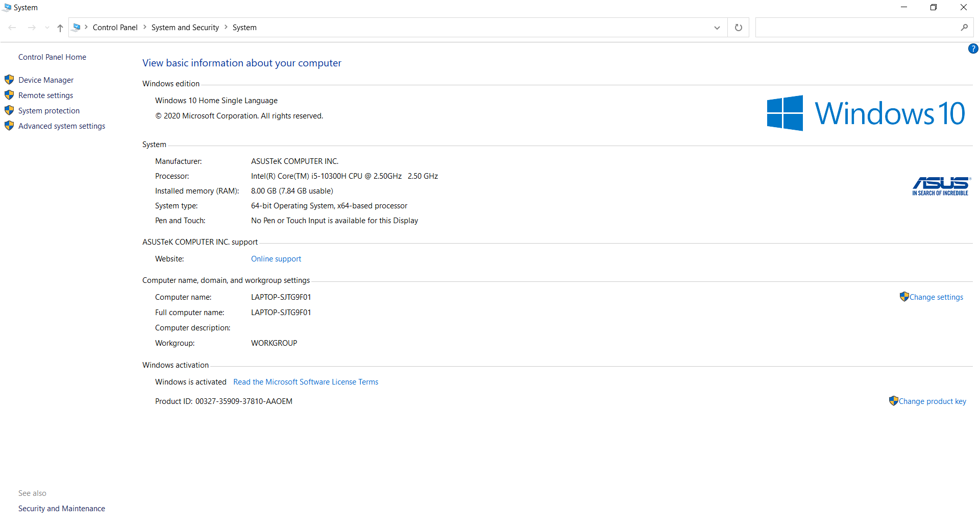
Task: Click shield icon beside Remote settings
Action: pyautogui.click(x=9, y=95)
